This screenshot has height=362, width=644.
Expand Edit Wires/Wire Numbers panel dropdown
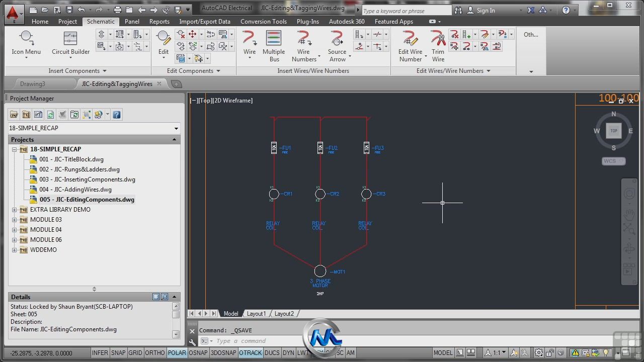pos(489,71)
